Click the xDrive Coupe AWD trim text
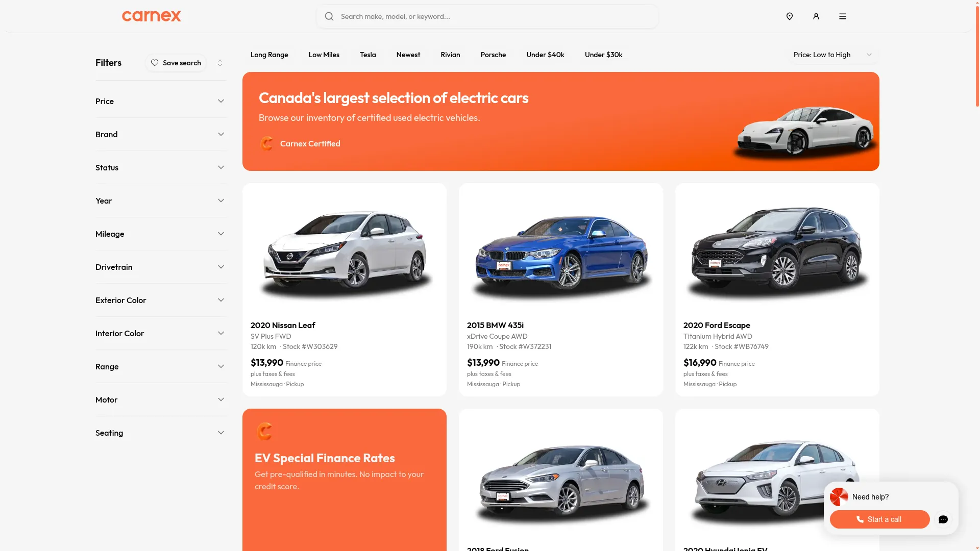This screenshot has width=980, height=551. tap(497, 336)
